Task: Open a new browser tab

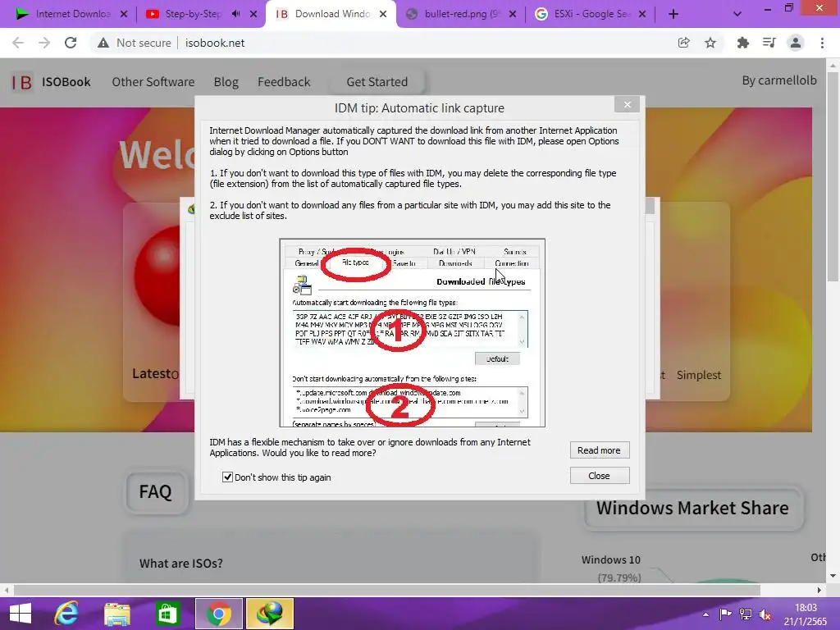Action: pyautogui.click(x=673, y=15)
